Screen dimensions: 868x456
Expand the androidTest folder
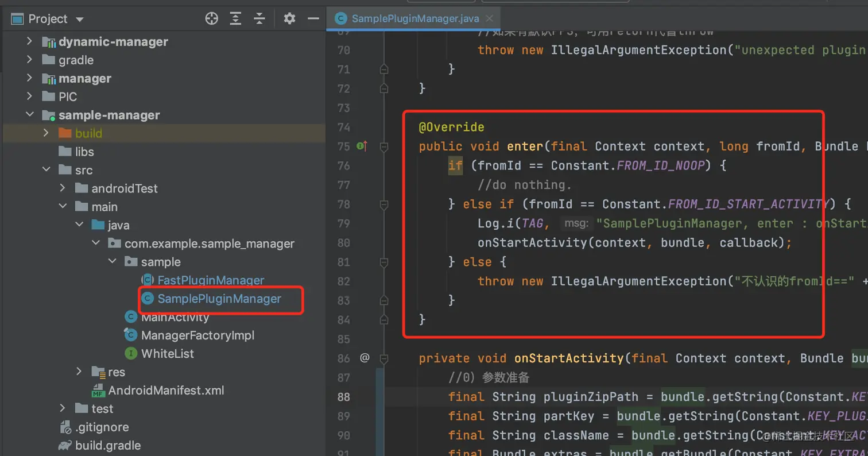[63, 188]
